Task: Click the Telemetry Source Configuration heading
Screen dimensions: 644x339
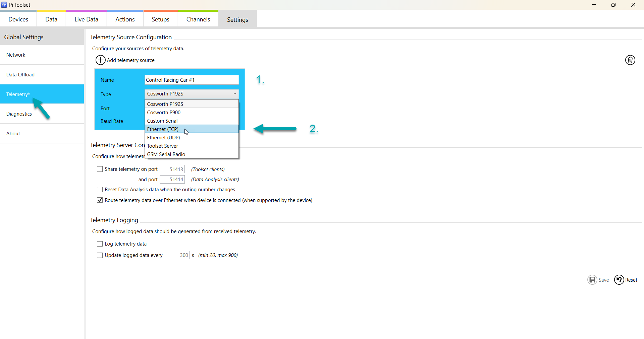Action: [x=131, y=37]
